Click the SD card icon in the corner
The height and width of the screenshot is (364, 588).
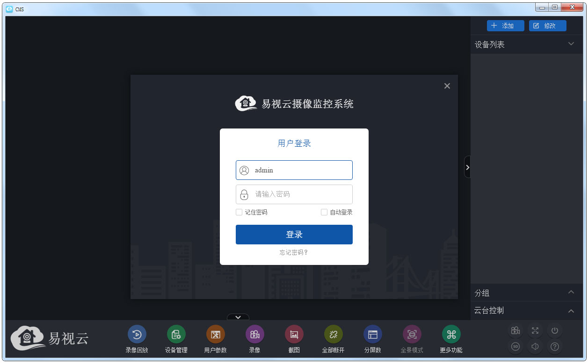[x=515, y=347]
